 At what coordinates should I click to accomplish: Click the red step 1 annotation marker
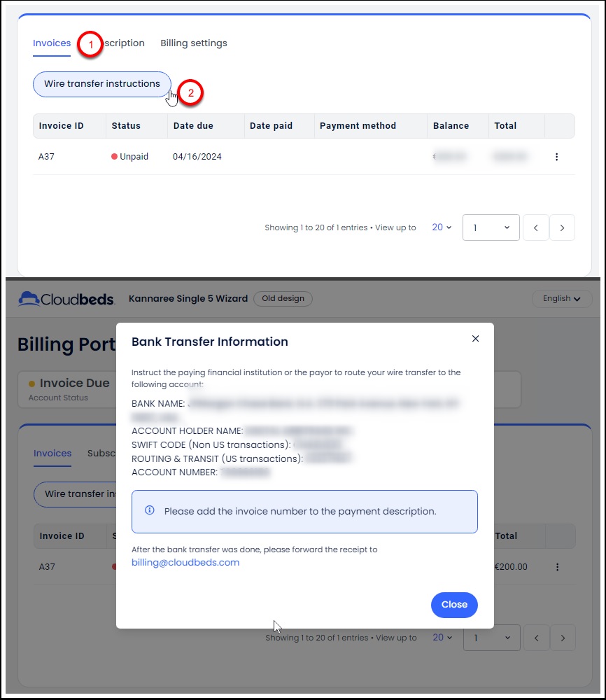(x=90, y=44)
